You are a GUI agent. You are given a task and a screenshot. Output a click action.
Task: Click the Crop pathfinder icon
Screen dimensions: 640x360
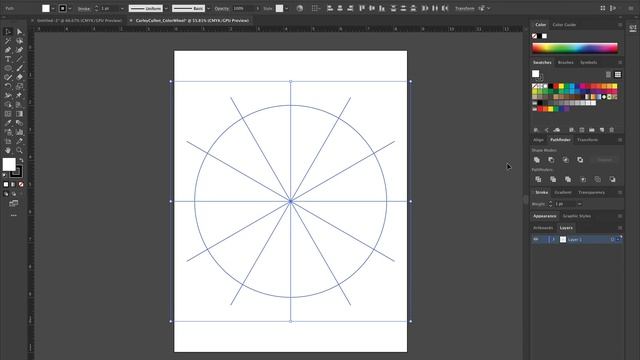point(583,179)
